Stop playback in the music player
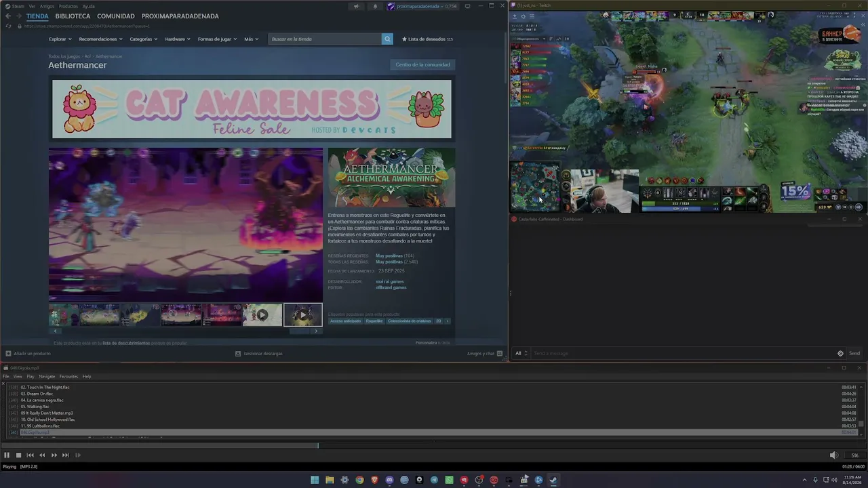Image resolution: width=868 pixels, height=488 pixels. (x=18, y=455)
